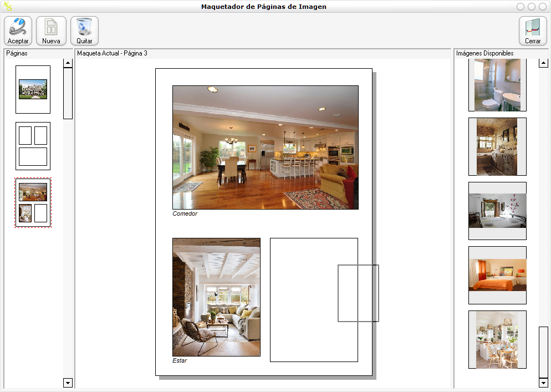Screen dimensions: 551x392
Task: Select the empty three-frame page 2 thumbnail
Action: [33, 146]
